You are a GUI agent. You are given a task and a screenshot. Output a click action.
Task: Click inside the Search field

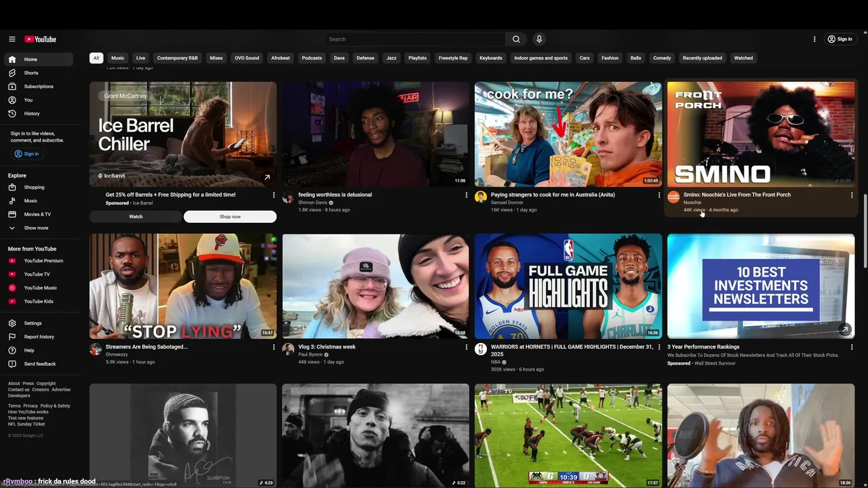click(x=415, y=39)
